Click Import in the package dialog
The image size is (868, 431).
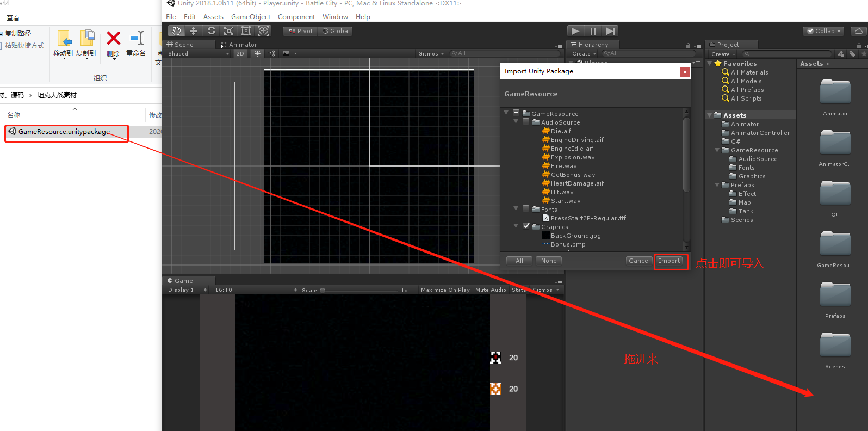(x=669, y=261)
